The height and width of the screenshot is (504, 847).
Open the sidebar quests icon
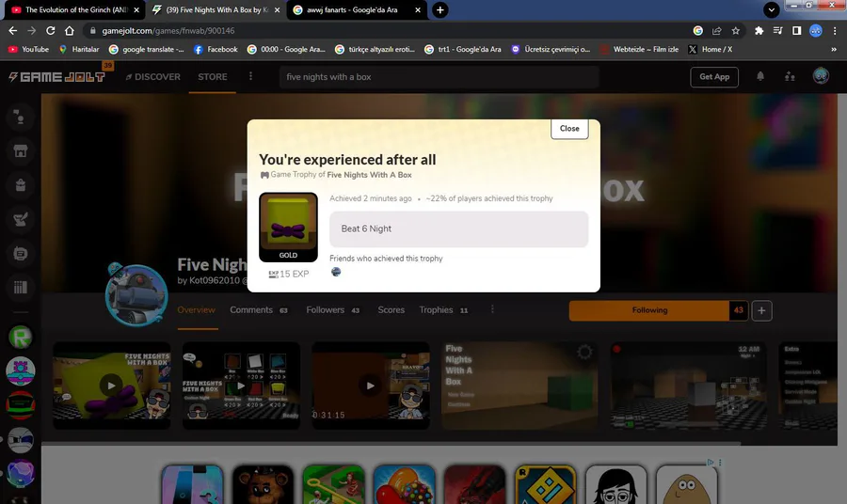(21, 219)
